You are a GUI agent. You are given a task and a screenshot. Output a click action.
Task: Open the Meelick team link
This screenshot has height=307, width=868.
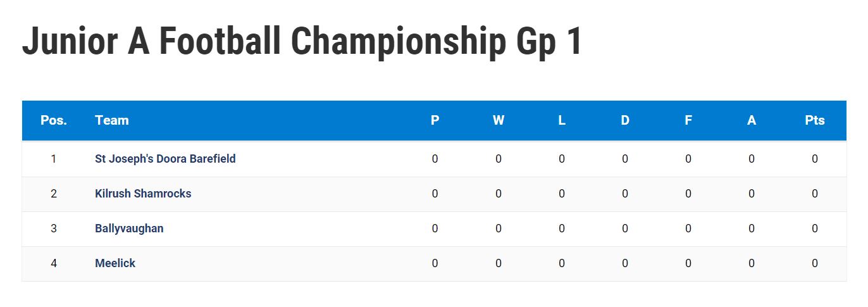pos(115,263)
